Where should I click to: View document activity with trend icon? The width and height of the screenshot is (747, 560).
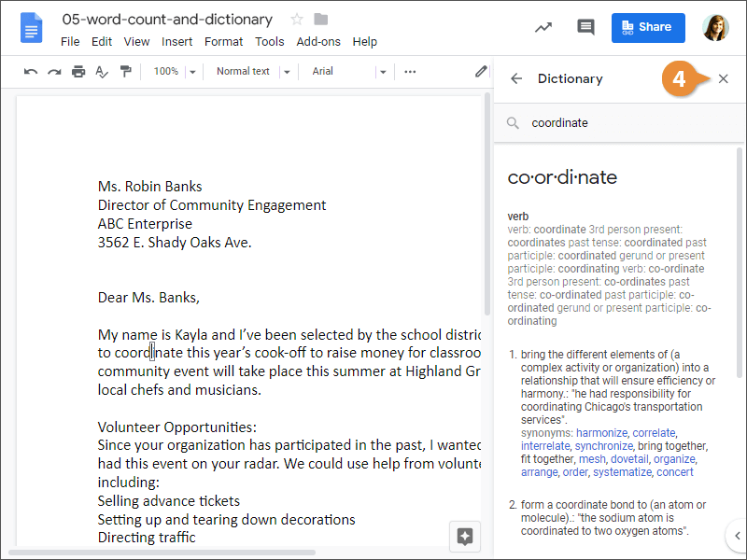click(543, 27)
